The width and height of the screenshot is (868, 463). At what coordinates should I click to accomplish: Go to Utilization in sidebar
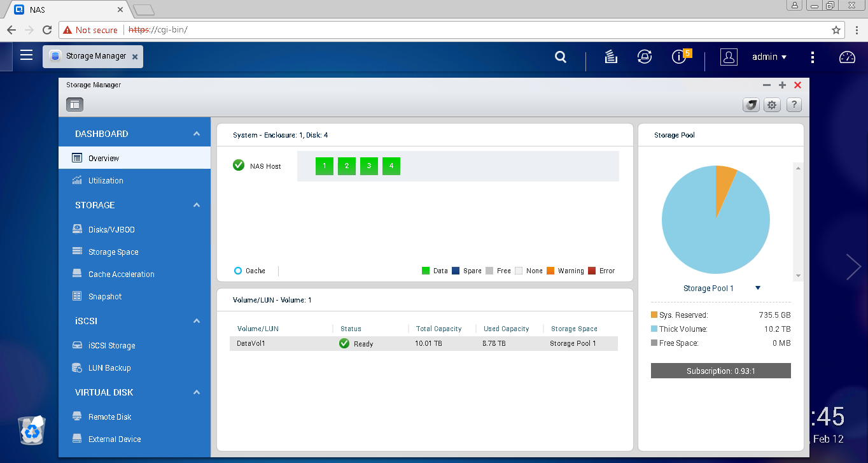tap(106, 180)
